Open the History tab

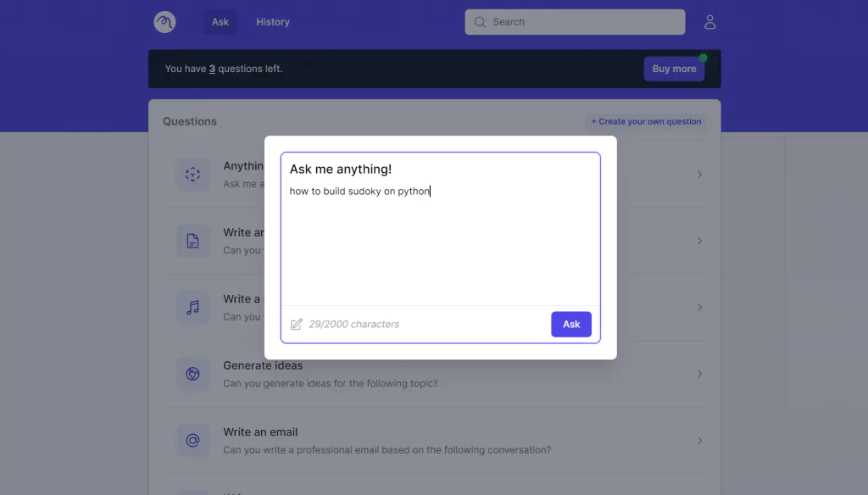(273, 22)
